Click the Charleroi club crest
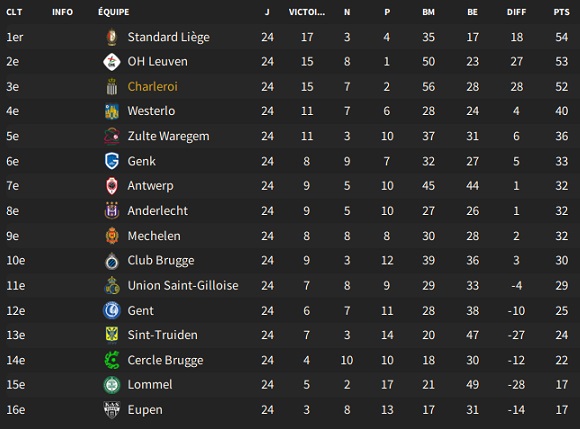Image resolution: width=580 pixels, height=429 pixels. click(x=112, y=87)
